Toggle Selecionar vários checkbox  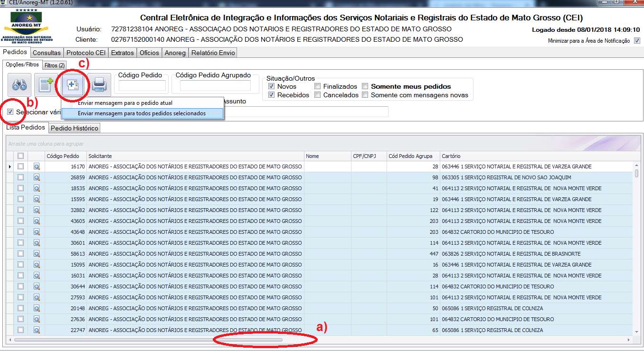click(x=10, y=112)
